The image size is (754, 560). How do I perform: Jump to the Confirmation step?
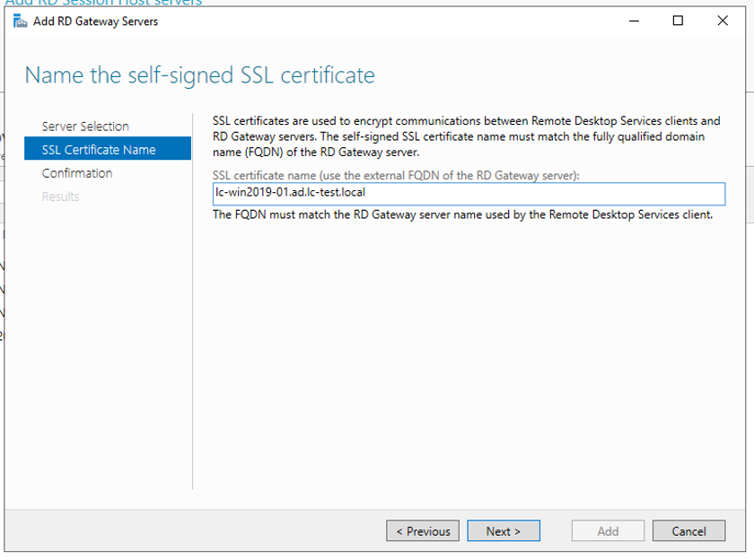coord(77,173)
